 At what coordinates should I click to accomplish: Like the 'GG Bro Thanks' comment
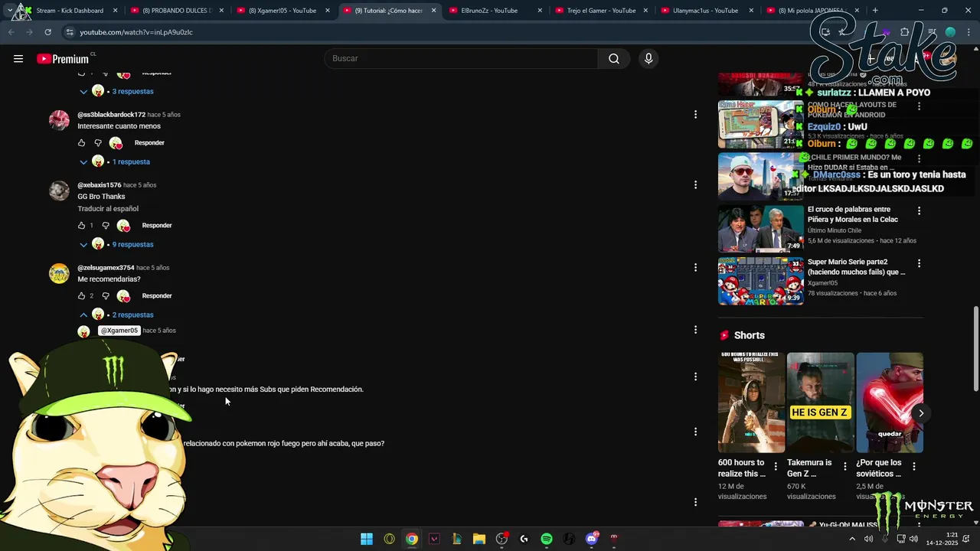point(82,226)
